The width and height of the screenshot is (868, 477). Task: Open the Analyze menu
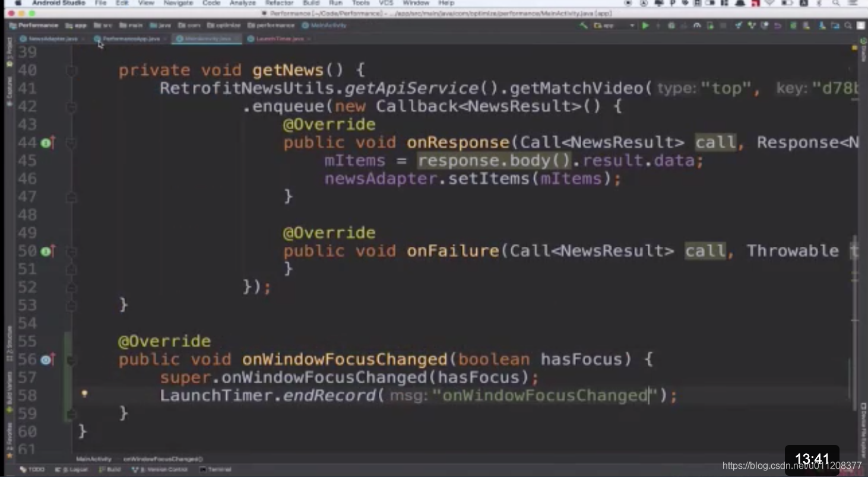click(242, 3)
